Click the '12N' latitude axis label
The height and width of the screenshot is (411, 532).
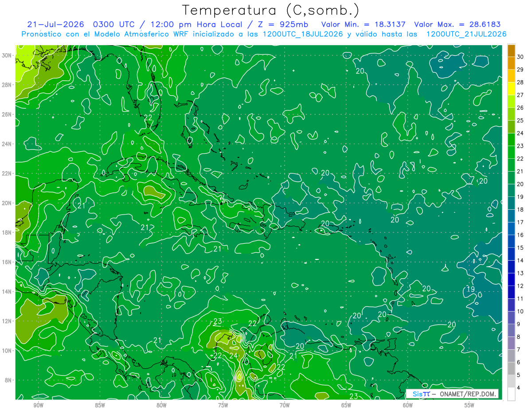(7, 321)
